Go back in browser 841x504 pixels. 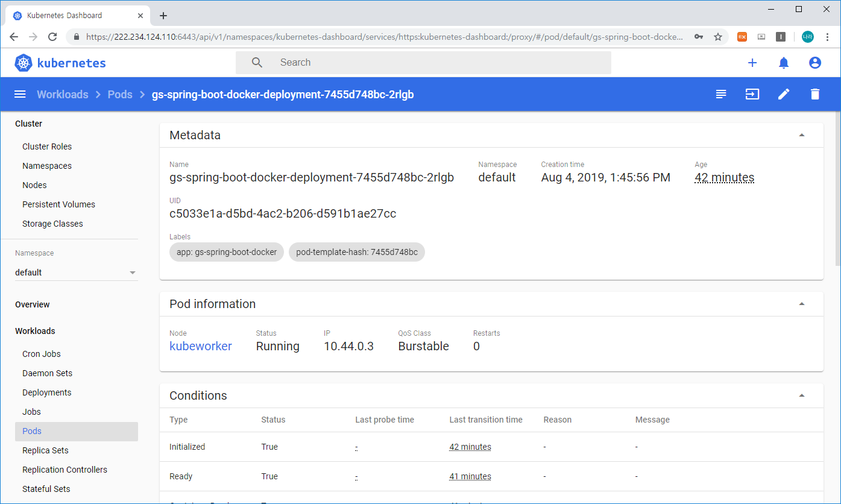click(14, 37)
